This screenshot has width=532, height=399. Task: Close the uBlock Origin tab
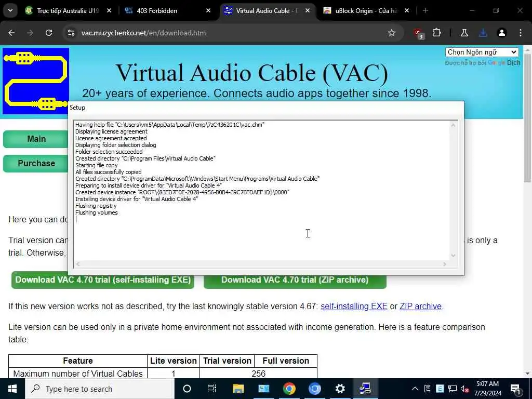click(407, 11)
